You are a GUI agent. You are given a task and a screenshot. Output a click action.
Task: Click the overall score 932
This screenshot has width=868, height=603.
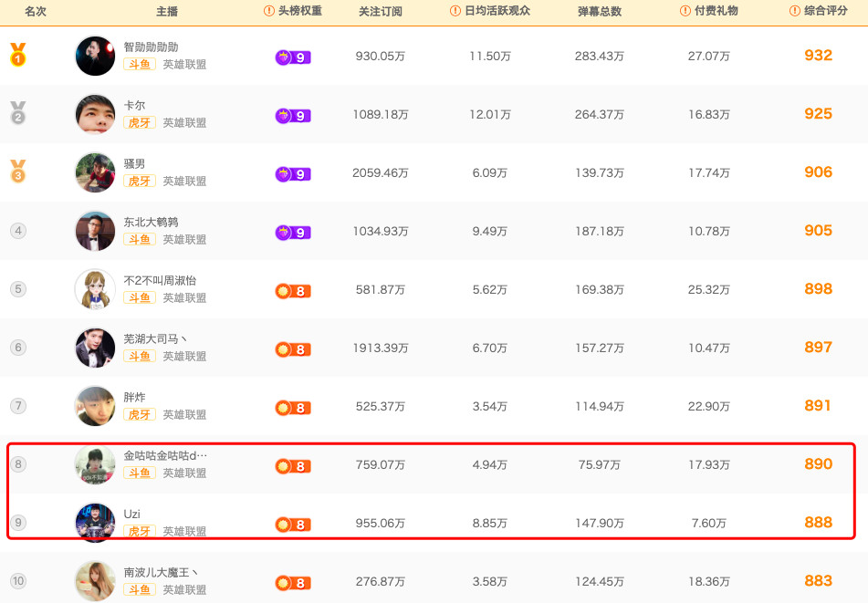[818, 56]
